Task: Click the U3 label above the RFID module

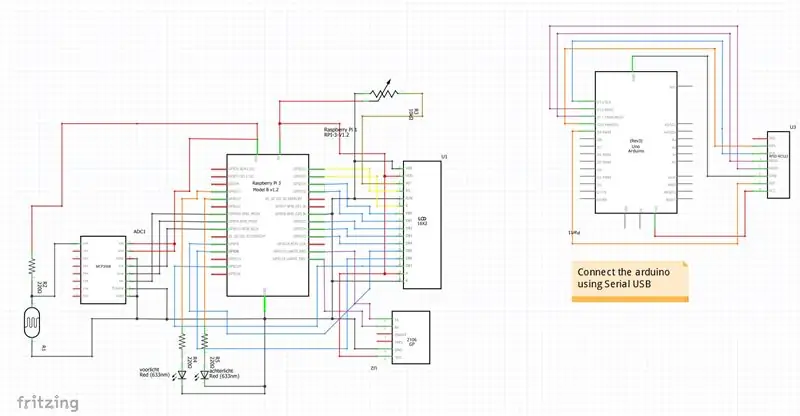Action: 792,127
